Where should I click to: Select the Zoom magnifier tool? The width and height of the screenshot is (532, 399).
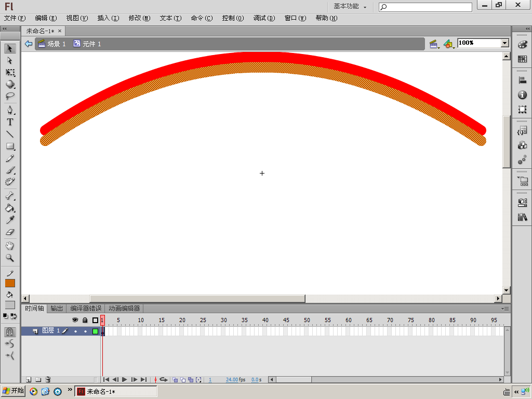click(x=10, y=258)
